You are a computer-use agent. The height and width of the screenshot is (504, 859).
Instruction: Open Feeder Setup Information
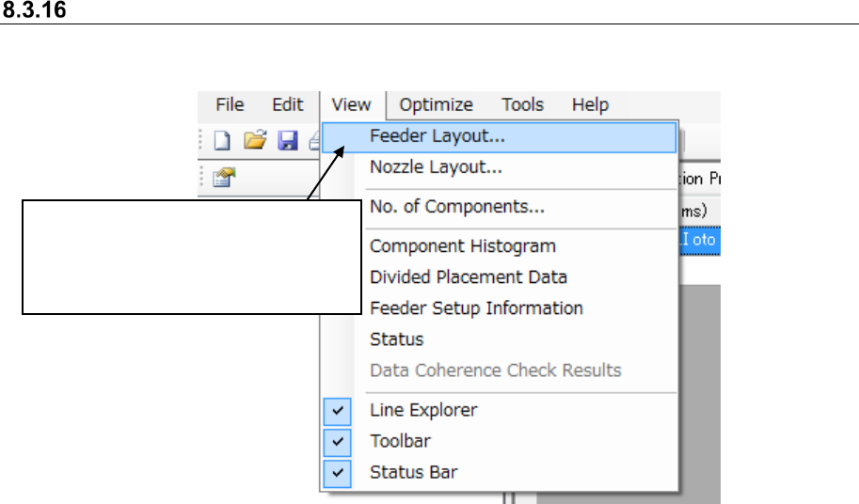point(476,308)
